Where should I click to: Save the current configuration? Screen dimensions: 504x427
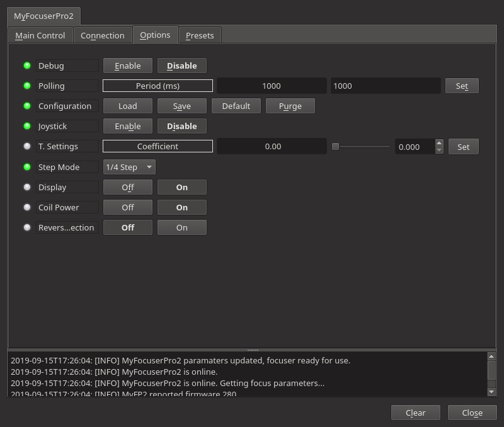[182, 106]
